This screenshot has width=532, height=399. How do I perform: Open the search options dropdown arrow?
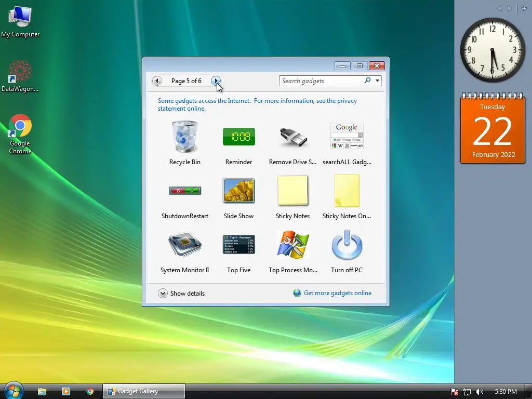(377, 81)
